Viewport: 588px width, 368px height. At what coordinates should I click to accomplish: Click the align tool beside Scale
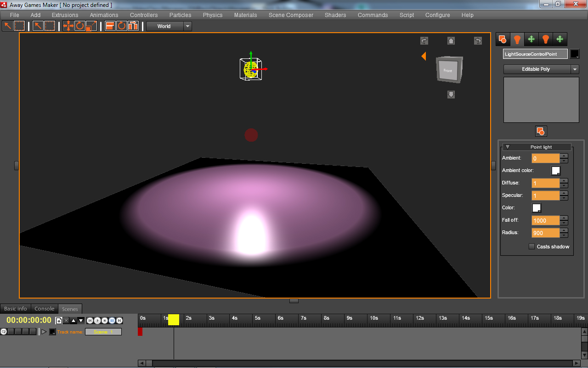click(110, 26)
